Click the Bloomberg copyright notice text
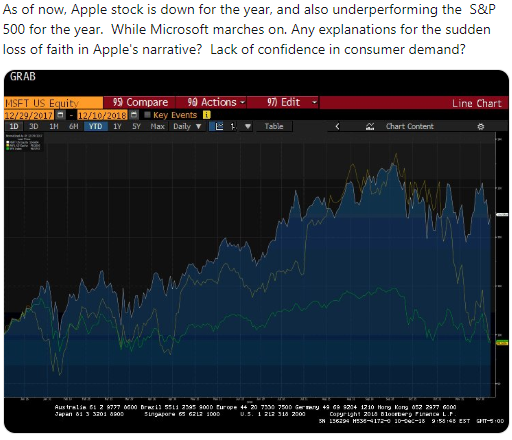Screen dimensions: 512x440 point(393,414)
